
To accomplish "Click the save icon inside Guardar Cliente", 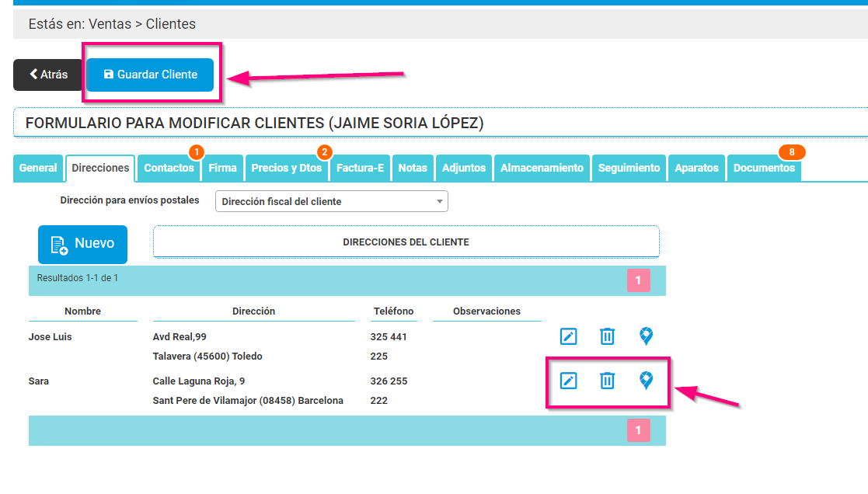I will click(107, 75).
